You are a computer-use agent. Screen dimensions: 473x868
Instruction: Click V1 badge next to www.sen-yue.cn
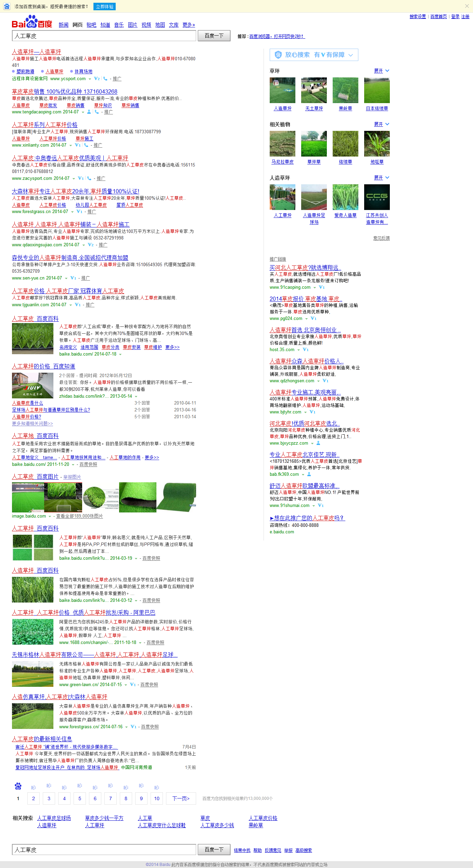(73, 278)
